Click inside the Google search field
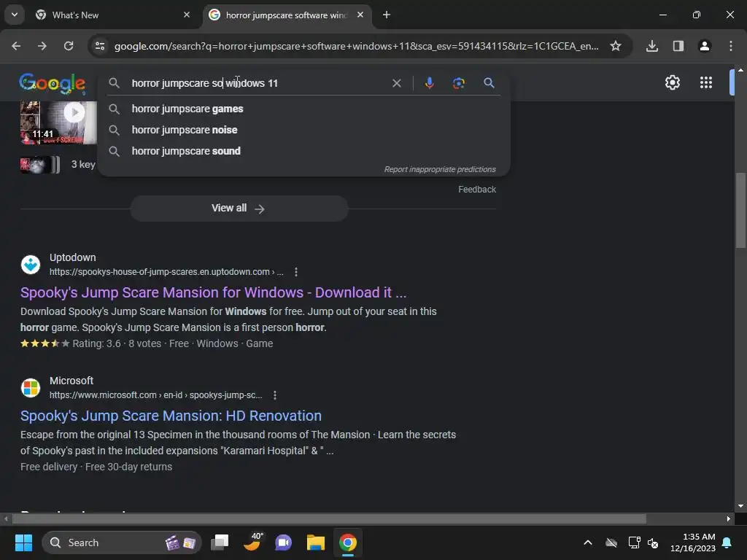747x560 pixels. (258, 83)
